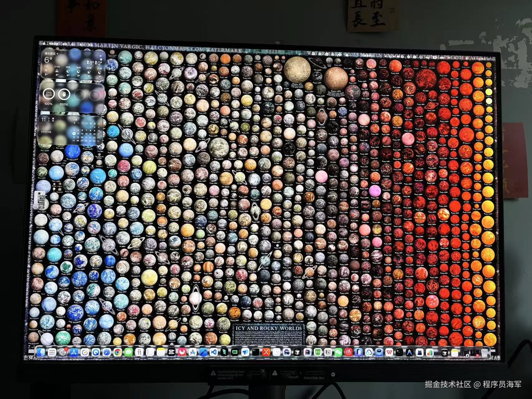The height and width of the screenshot is (399, 532).
Task: Open the weather widget for 浦东新区
Action: pyautogui.click(x=73, y=65)
